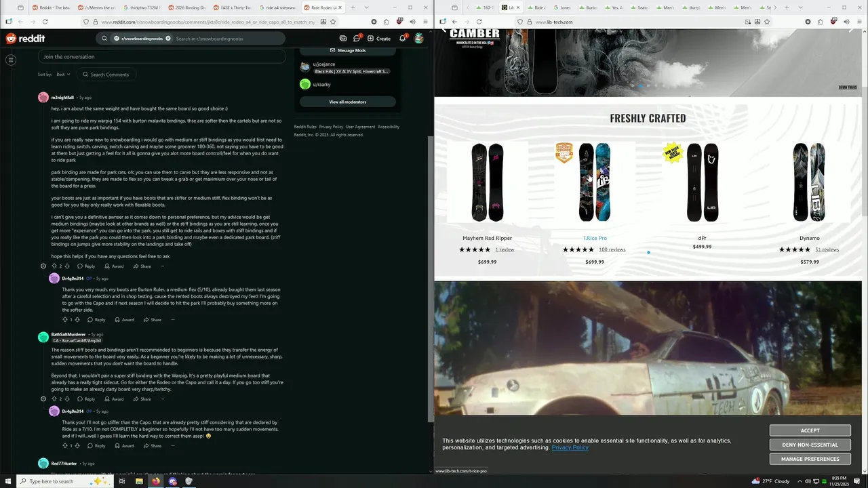Open File Explorer from the taskbar
Screen dimensions: 868x488
(x=139, y=481)
